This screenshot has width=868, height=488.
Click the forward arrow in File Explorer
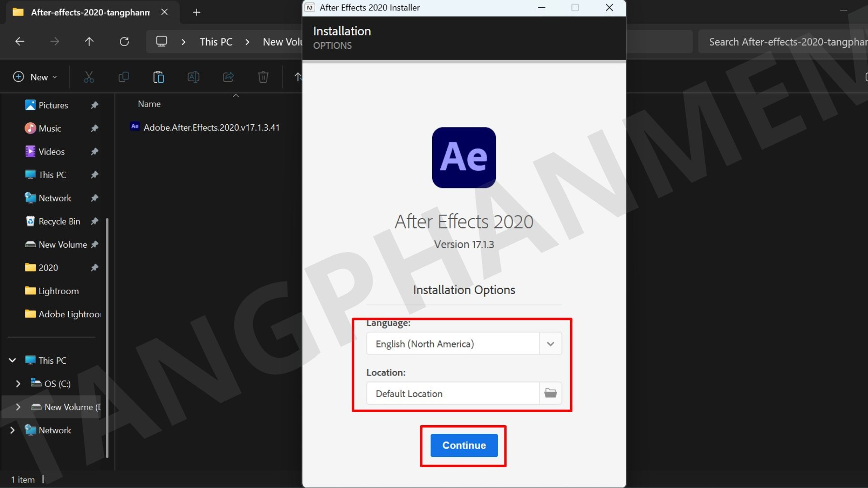pyautogui.click(x=55, y=42)
